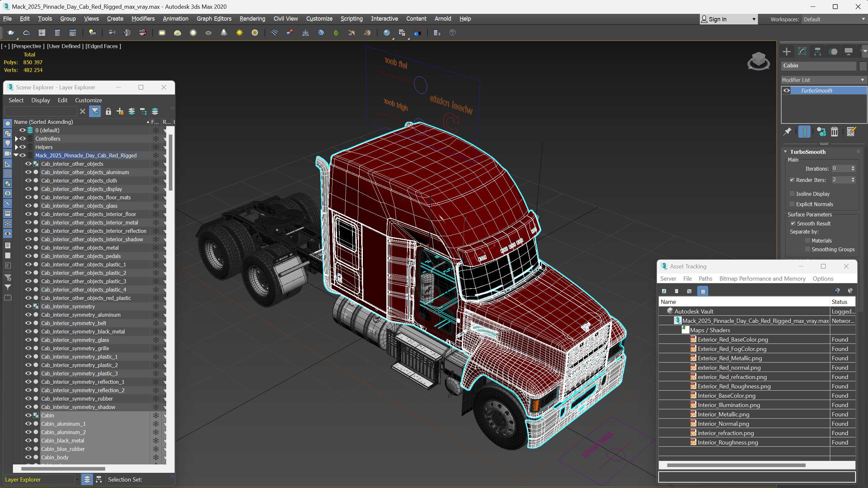
Task: Toggle the Render Iters checkbox
Action: point(792,180)
